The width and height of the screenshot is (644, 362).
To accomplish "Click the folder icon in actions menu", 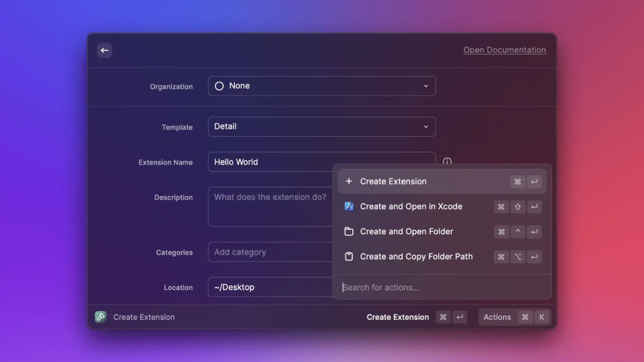I will point(349,232).
